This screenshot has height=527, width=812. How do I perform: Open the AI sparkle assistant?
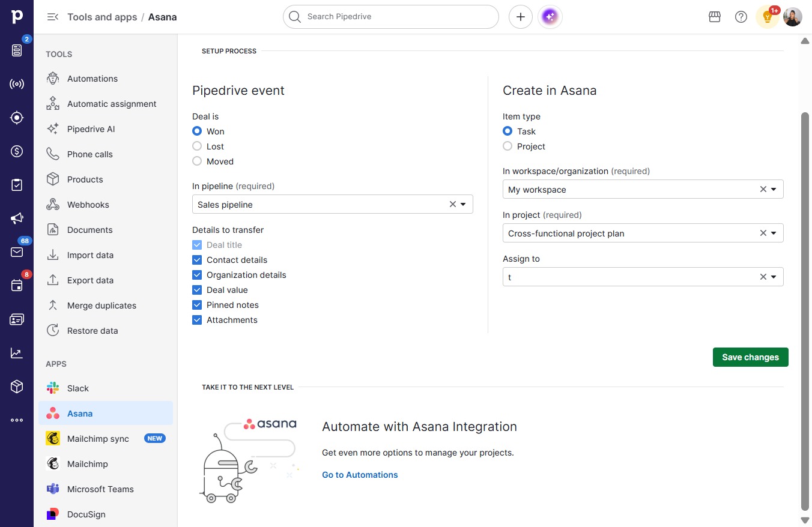click(x=550, y=17)
